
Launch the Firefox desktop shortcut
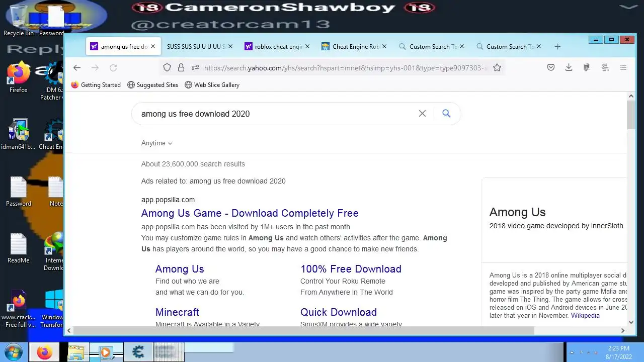19,77
